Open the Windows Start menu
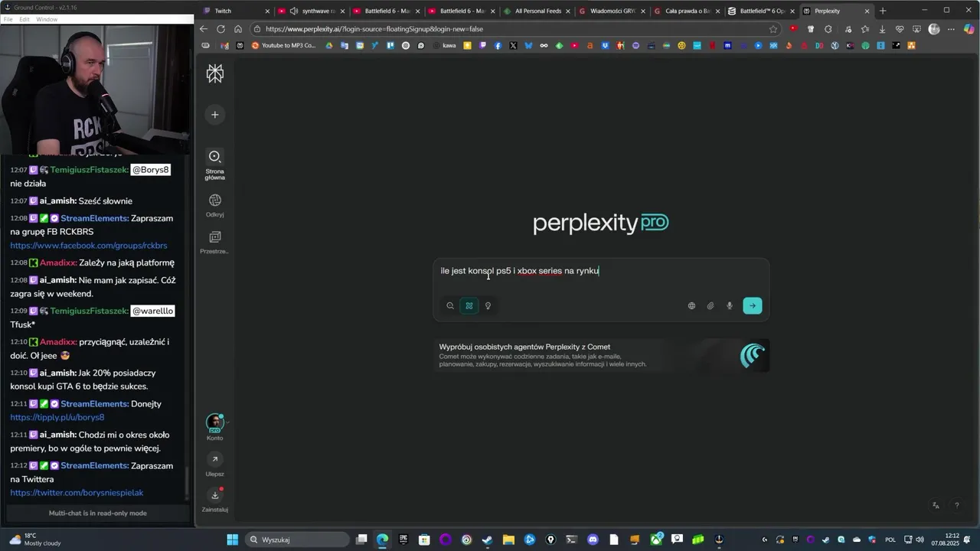The image size is (980, 551). click(232, 540)
